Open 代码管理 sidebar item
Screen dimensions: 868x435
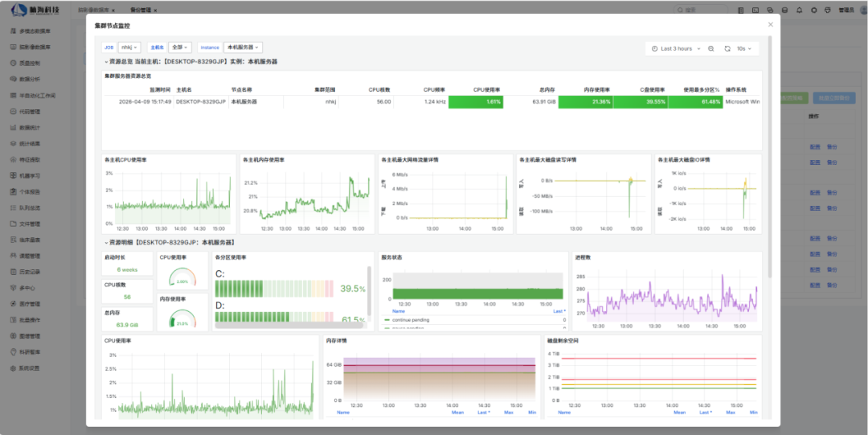tap(30, 112)
